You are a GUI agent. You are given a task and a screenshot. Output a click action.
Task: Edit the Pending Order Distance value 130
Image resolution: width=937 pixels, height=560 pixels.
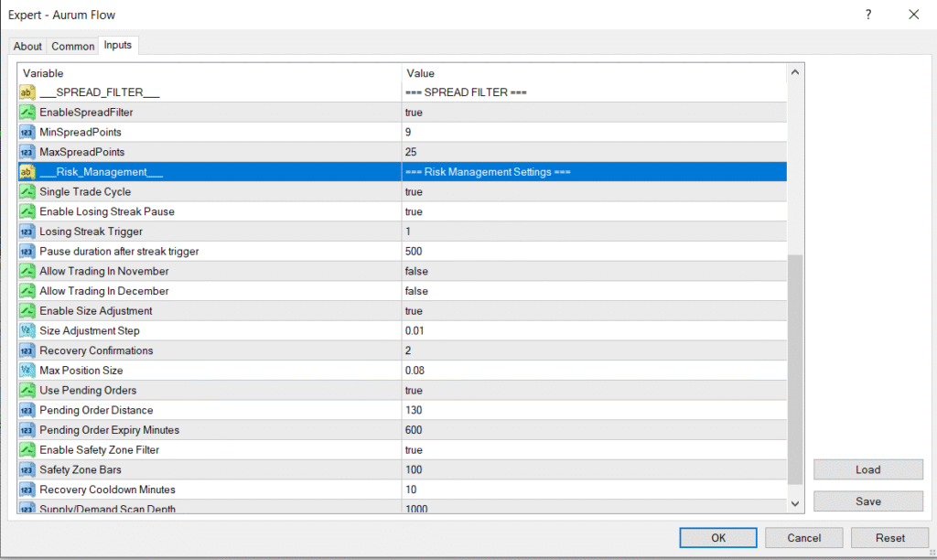tap(415, 411)
